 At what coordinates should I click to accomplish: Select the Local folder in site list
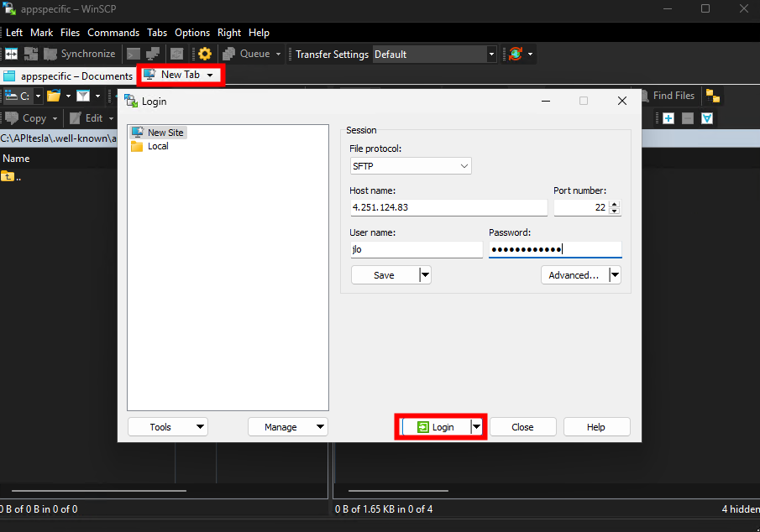pyautogui.click(x=149, y=146)
